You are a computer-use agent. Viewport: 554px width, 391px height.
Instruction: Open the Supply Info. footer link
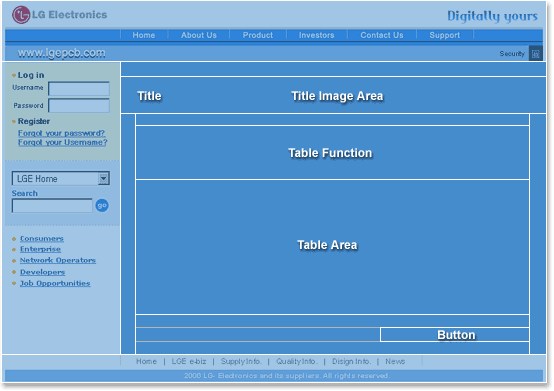pyautogui.click(x=241, y=361)
